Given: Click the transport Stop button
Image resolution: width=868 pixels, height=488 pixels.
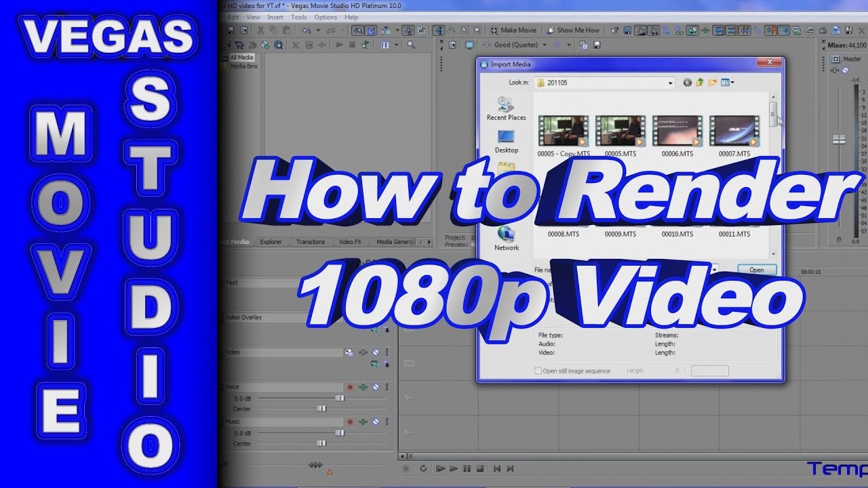Looking at the screenshot, I should click(479, 468).
